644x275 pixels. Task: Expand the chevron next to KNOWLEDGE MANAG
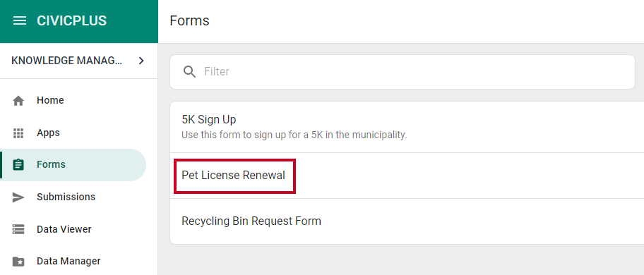[x=141, y=61]
